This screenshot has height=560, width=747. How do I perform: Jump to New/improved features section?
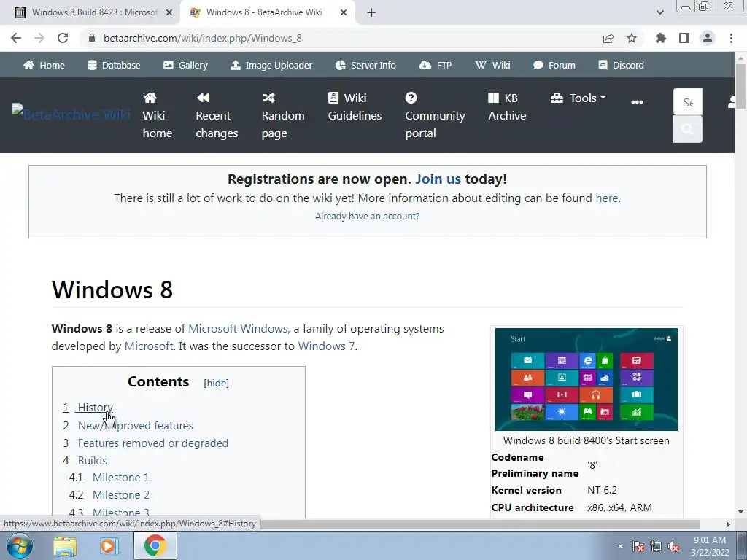point(135,426)
